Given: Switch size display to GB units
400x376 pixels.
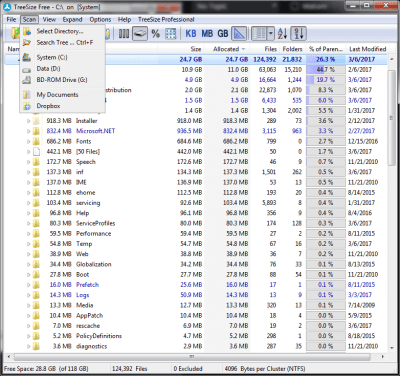Looking at the screenshot, I should [223, 34].
